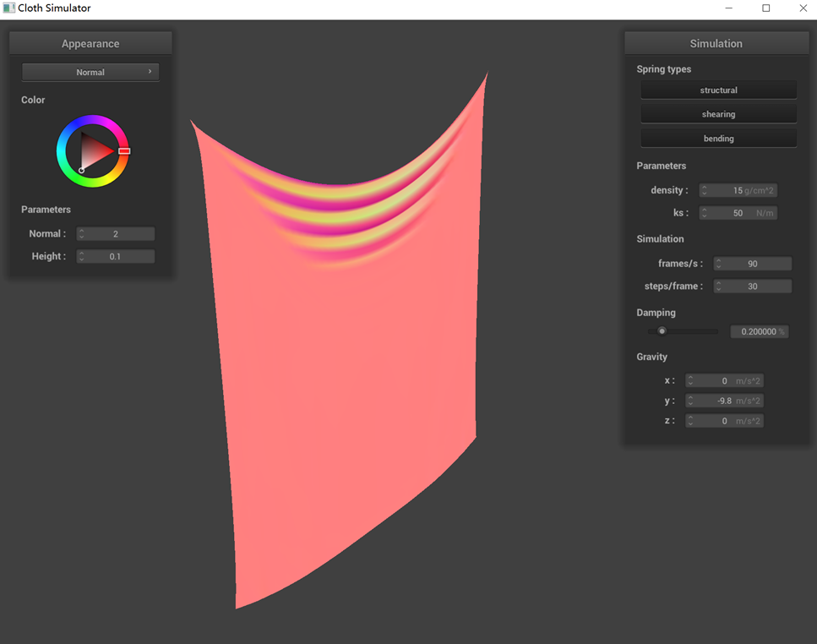Open the Normal shader dropdown
This screenshot has width=817, height=644.
pos(90,72)
